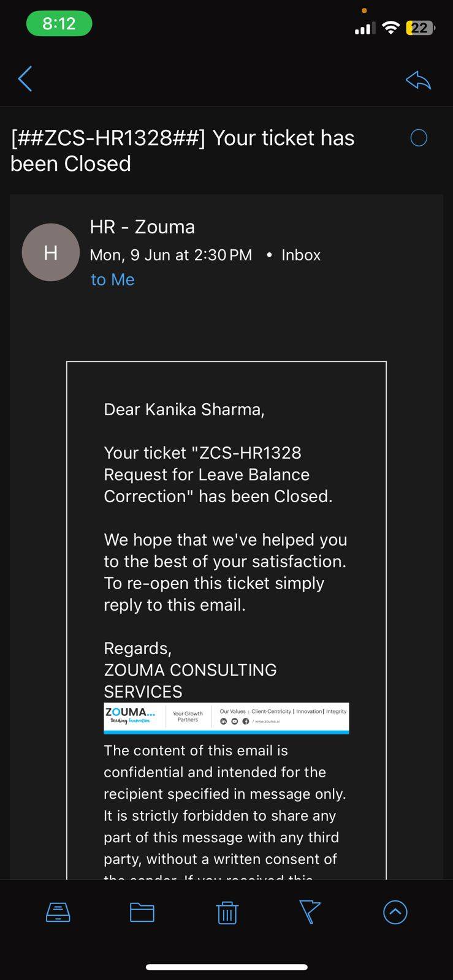Open the HR - Zouma sender avatar
Image resolution: width=453 pixels, height=980 pixels.
point(51,252)
